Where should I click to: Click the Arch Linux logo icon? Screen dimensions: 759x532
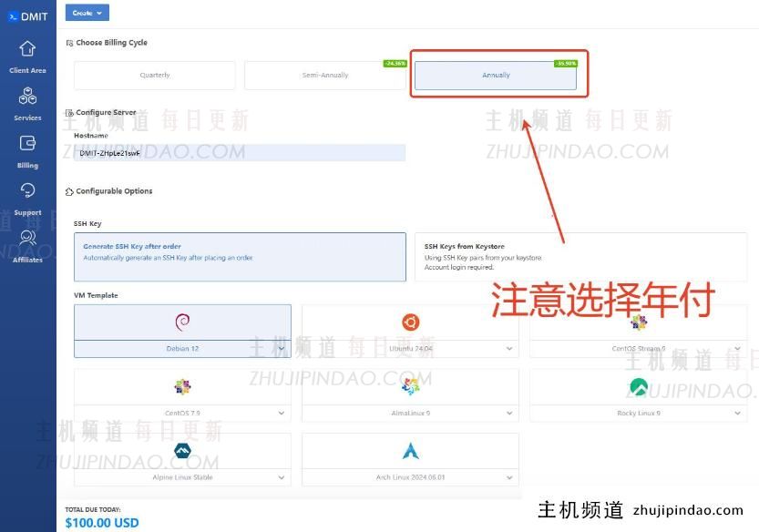click(x=410, y=451)
